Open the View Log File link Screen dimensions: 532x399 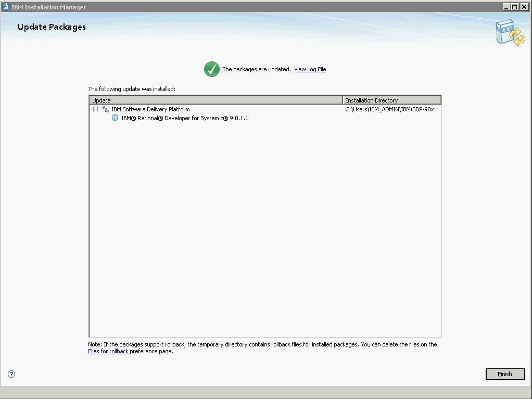(x=310, y=69)
